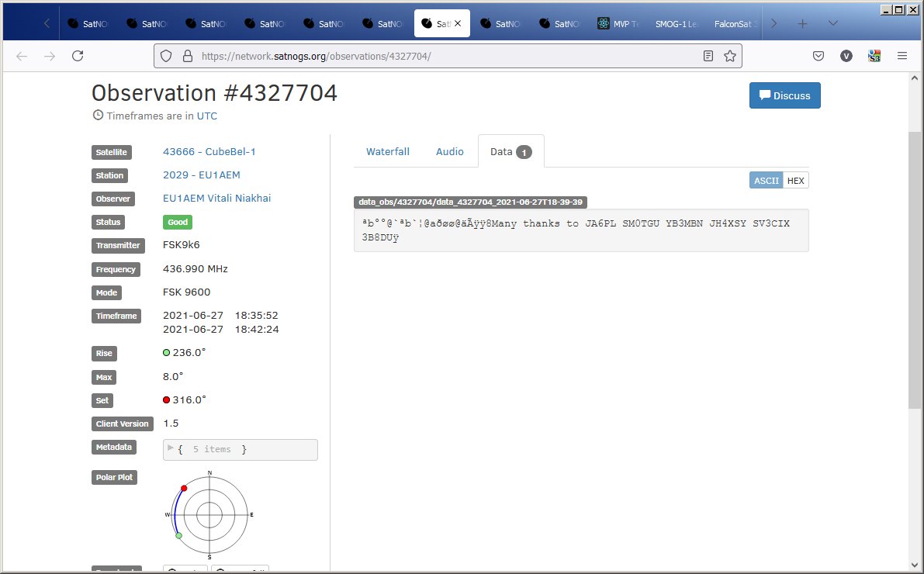This screenshot has height=574, width=924.
Task: Close the active SatNOGS tab
Action: click(x=458, y=23)
